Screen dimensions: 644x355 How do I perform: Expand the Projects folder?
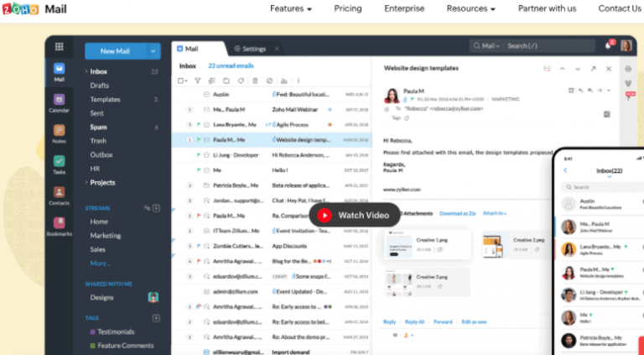tap(86, 182)
